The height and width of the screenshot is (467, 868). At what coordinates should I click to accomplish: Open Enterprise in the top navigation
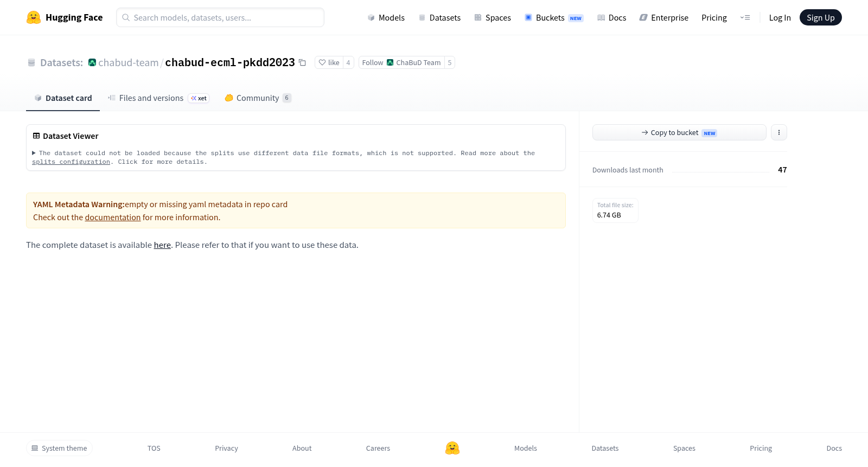663,17
